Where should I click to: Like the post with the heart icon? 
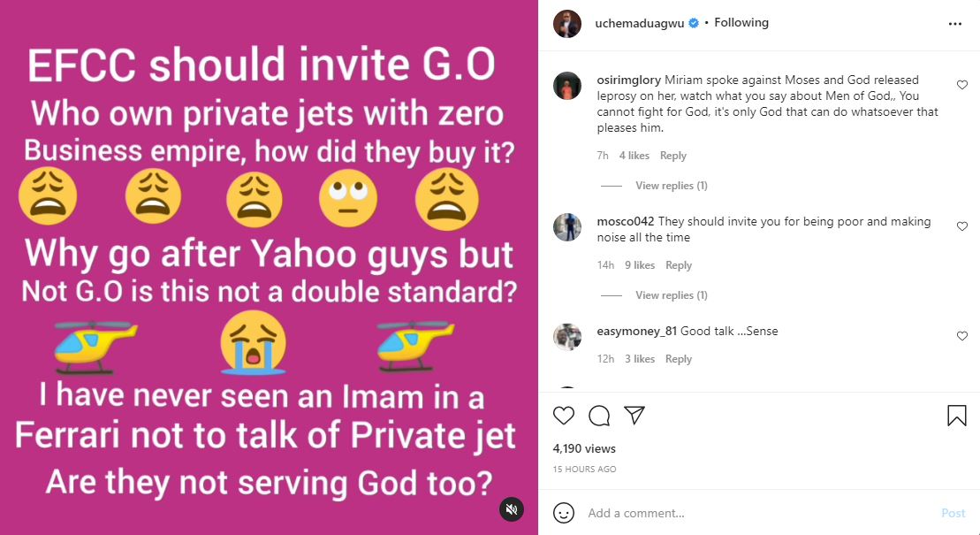564,416
